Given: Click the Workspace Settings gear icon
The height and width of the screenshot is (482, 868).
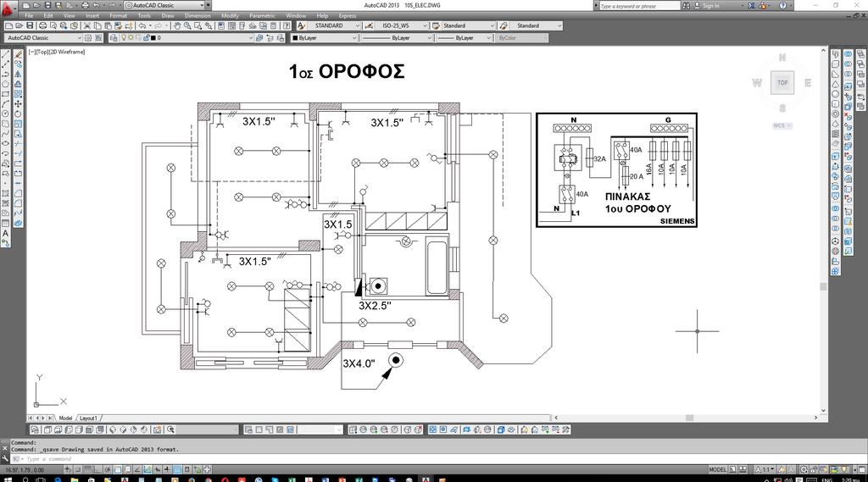Looking at the screenshot, I should 88,37.
